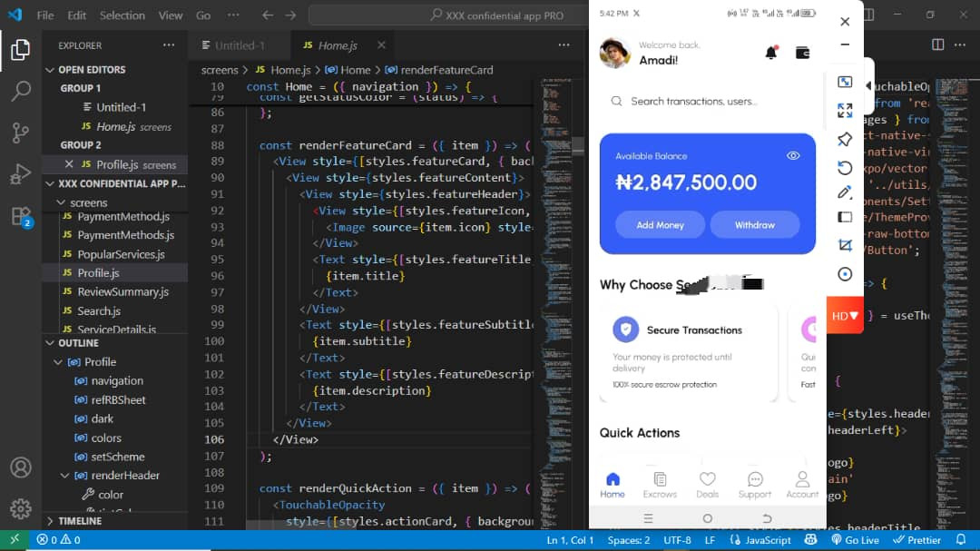This screenshot has height=551, width=980.
Task: Collapse the screens folder
Action: [61, 202]
